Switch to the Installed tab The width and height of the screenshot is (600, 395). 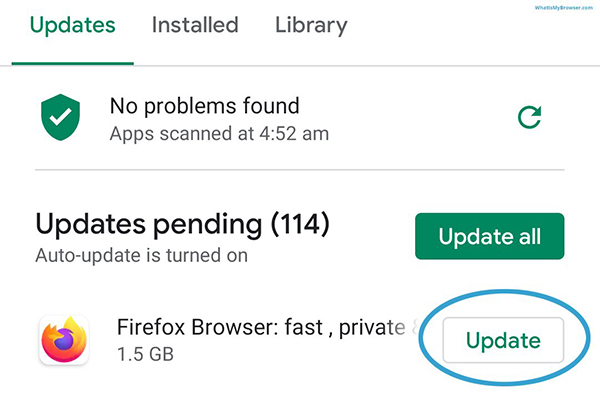click(x=195, y=25)
